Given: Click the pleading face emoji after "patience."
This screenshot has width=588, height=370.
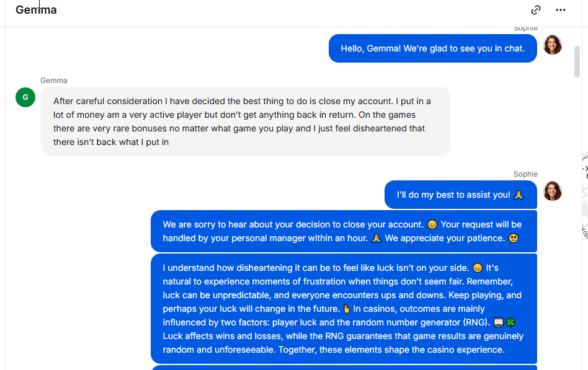Looking at the screenshot, I should pos(513,238).
